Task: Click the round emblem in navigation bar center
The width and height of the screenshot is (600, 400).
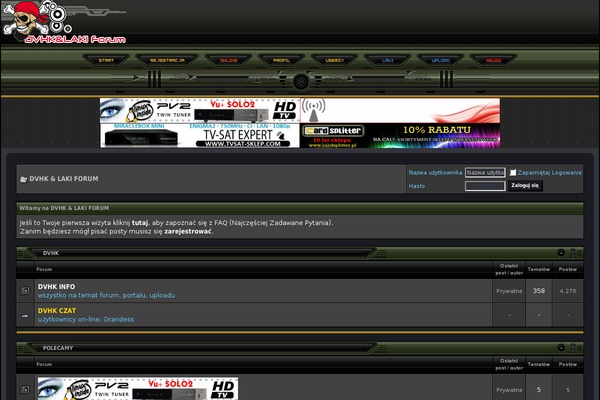Action: click(300, 82)
